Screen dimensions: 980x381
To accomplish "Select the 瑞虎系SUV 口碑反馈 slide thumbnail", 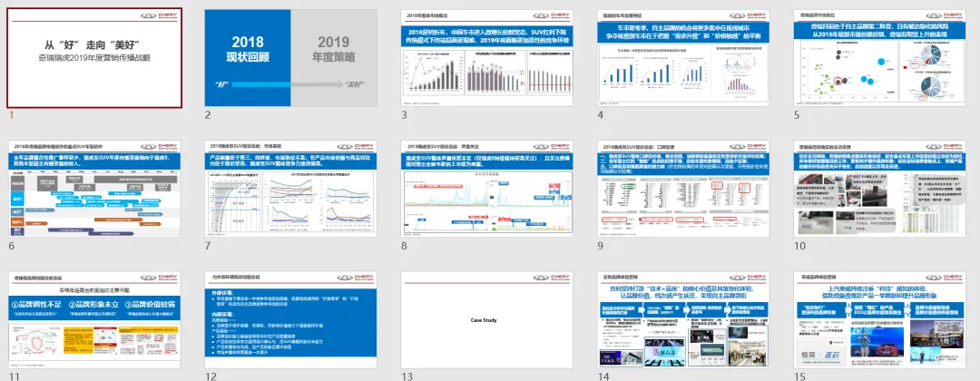I will (x=683, y=189).
